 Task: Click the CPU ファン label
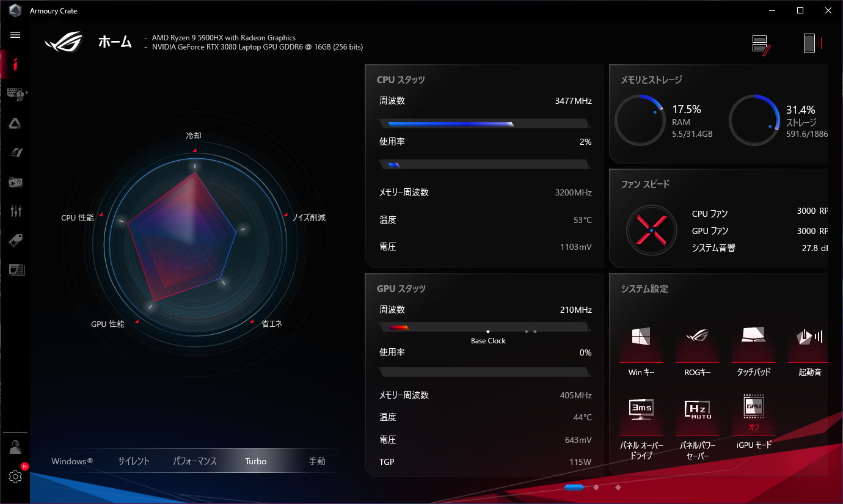710,214
